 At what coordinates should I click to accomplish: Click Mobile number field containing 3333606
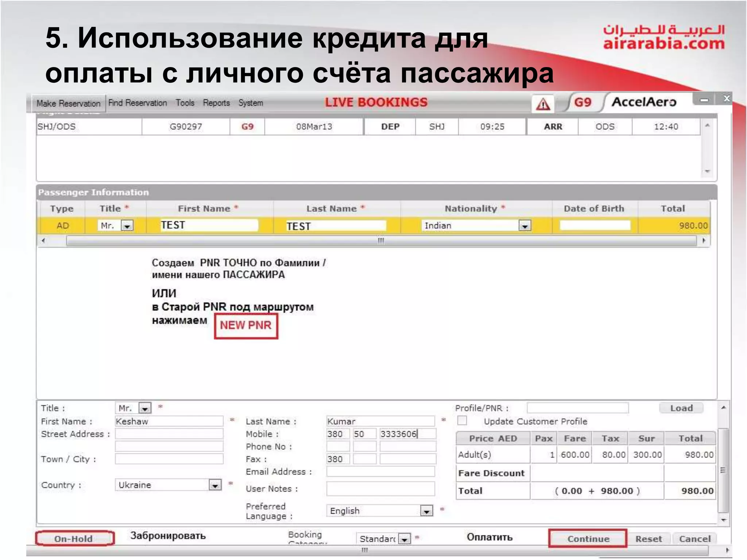click(408, 434)
